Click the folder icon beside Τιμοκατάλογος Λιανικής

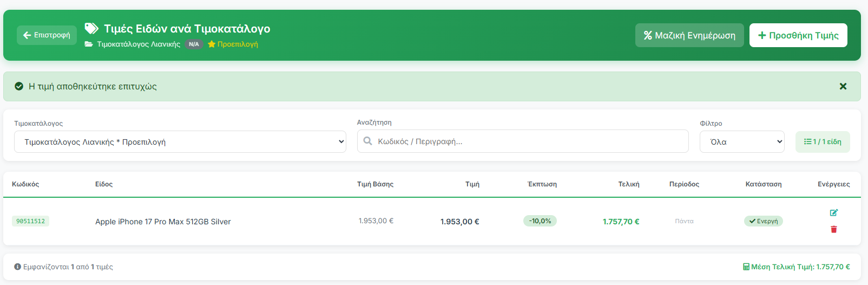(89, 44)
